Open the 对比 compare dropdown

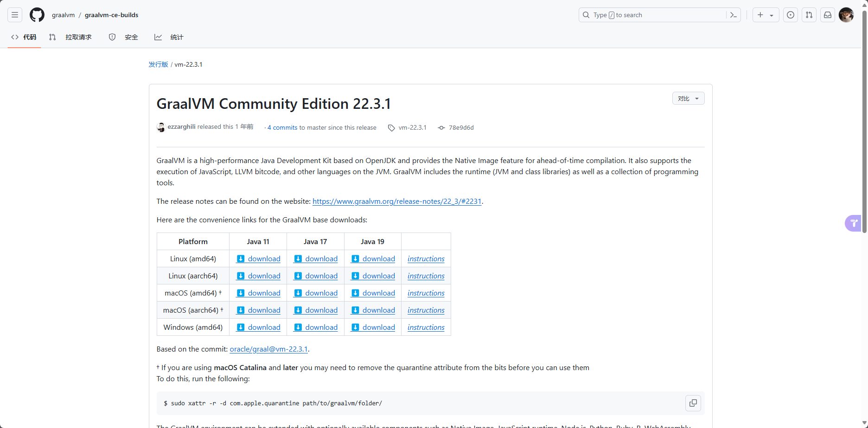tap(688, 98)
